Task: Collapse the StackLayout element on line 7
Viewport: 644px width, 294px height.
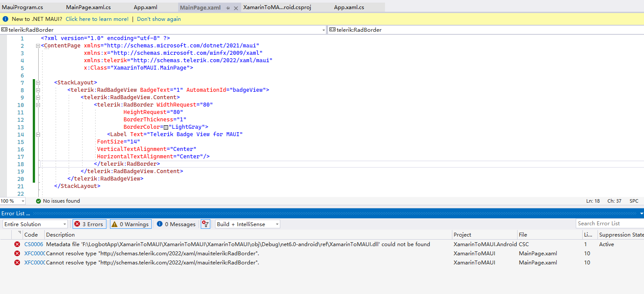Action: [38, 83]
